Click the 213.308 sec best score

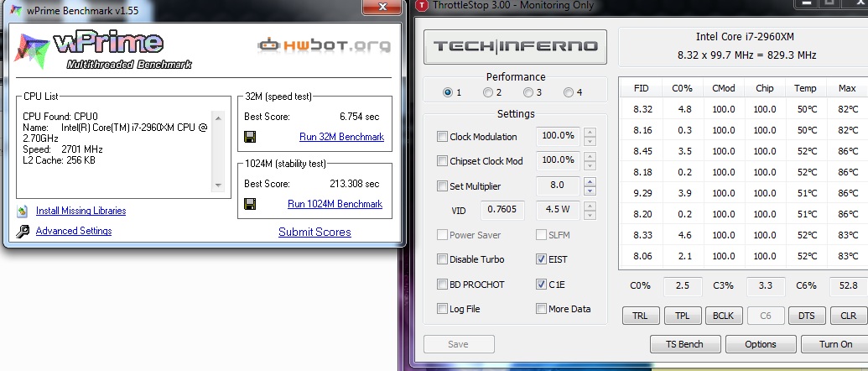click(x=354, y=184)
